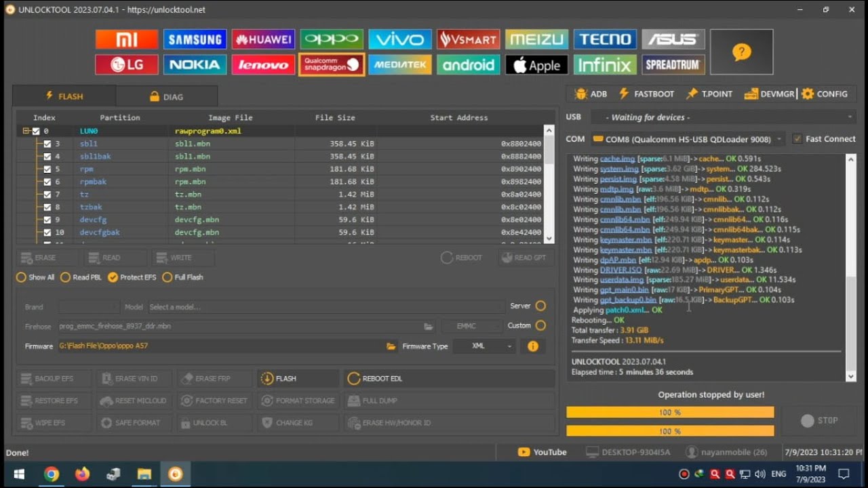Click the Firmware path input field
868x488 pixels.
(x=220, y=346)
